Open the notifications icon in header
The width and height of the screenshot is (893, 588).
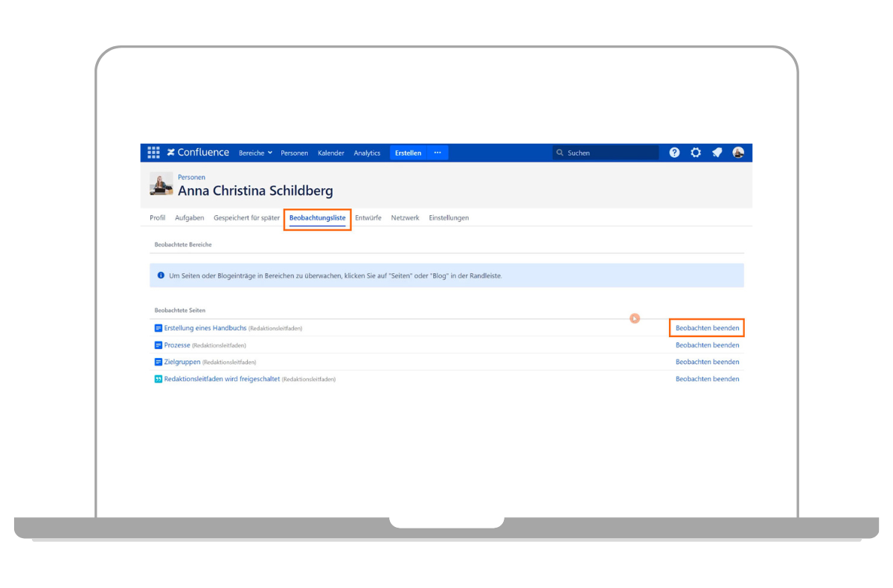pyautogui.click(x=717, y=153)
